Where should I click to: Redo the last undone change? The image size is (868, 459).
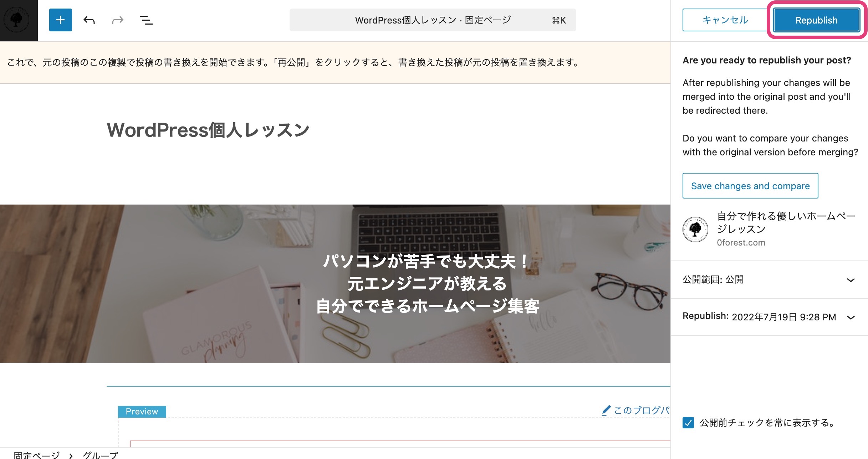click(x=118, y=20)
